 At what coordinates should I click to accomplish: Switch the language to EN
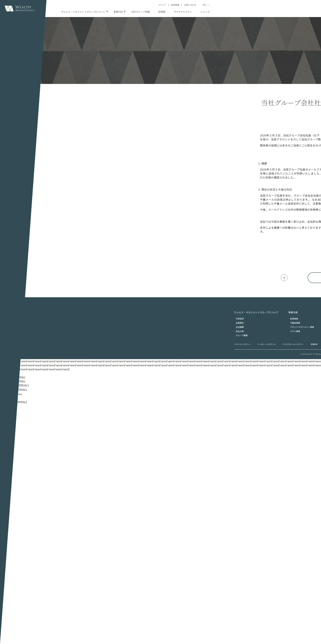tap(204, 5)
